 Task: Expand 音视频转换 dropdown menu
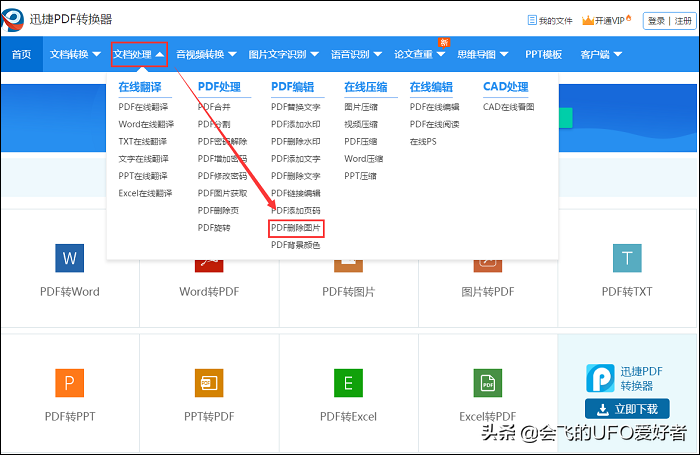[x=206, y=54]
